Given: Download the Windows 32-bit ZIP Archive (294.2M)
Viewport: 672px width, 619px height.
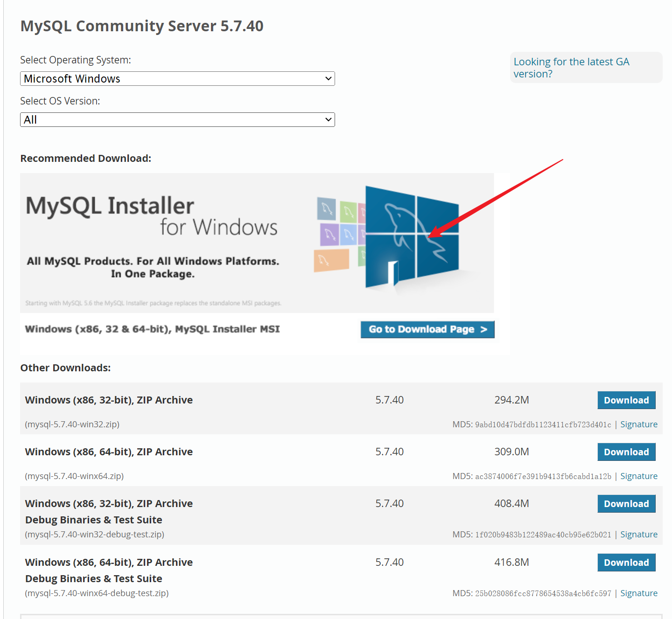Looking at the screenshot, I should coord(626,400).
